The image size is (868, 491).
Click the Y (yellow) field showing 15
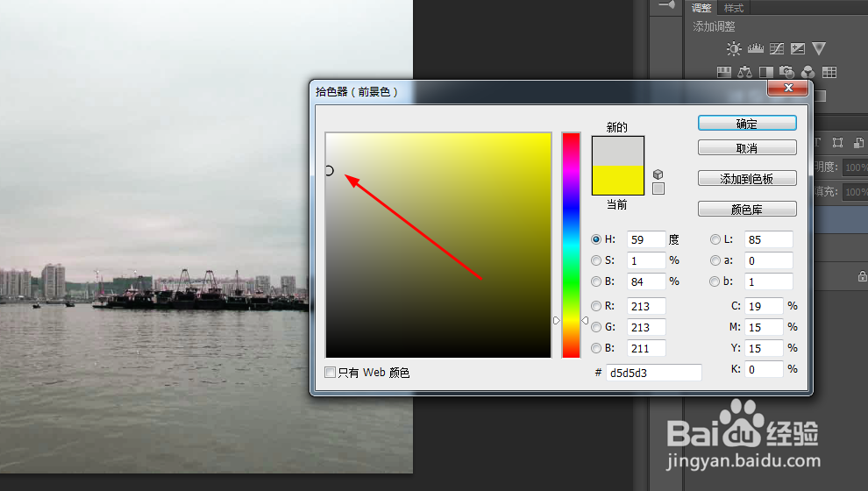[764, 348]
